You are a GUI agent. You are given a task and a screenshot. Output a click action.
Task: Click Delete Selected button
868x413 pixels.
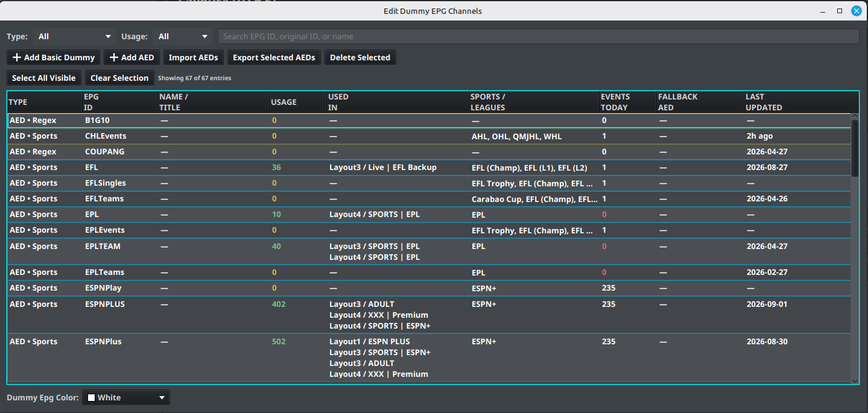[x=360, y=57]
